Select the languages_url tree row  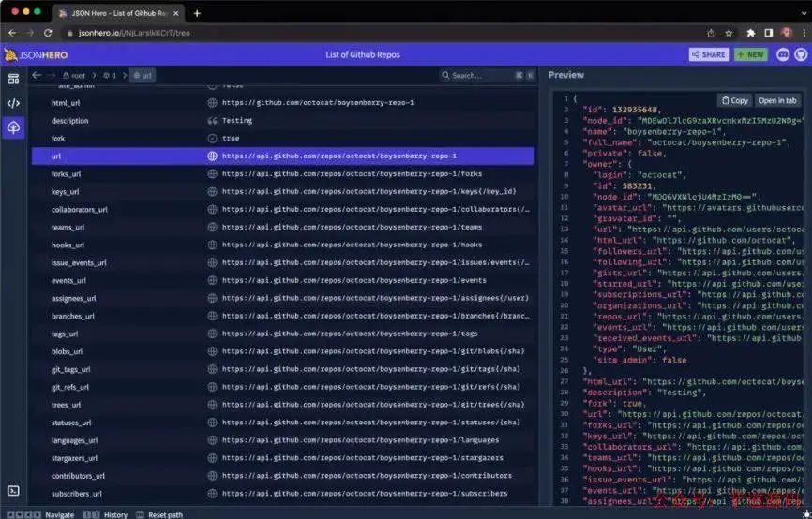(x=283, y=440)
